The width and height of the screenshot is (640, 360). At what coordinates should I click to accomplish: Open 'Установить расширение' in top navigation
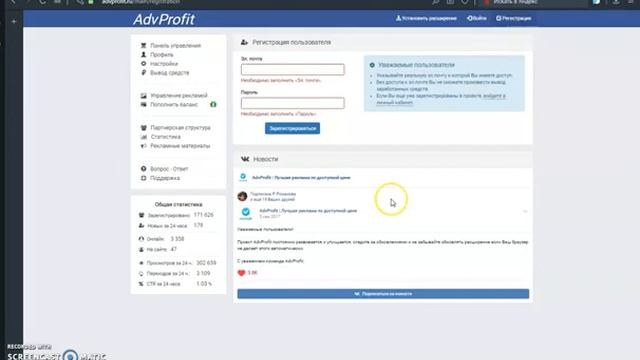(426, 18)
